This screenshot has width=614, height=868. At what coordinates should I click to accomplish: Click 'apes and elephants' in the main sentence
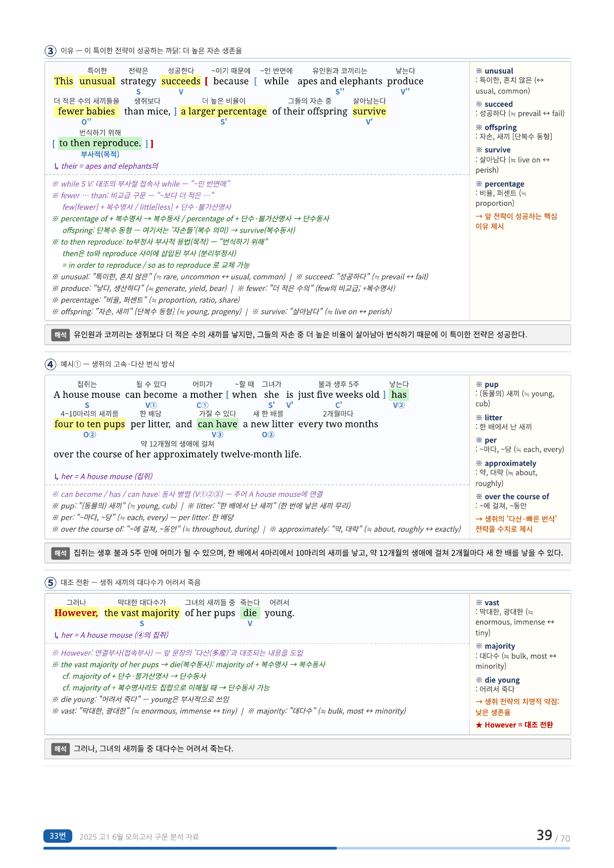340,81
